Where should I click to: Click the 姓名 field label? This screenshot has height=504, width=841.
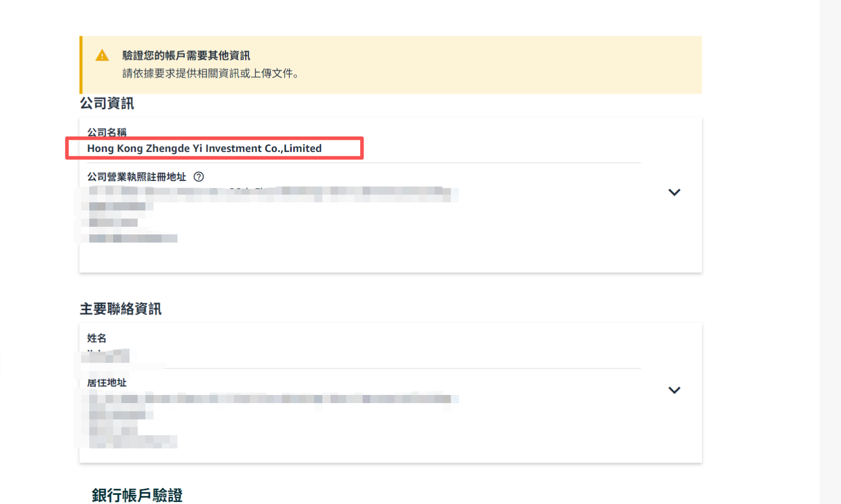click(96, 338)
